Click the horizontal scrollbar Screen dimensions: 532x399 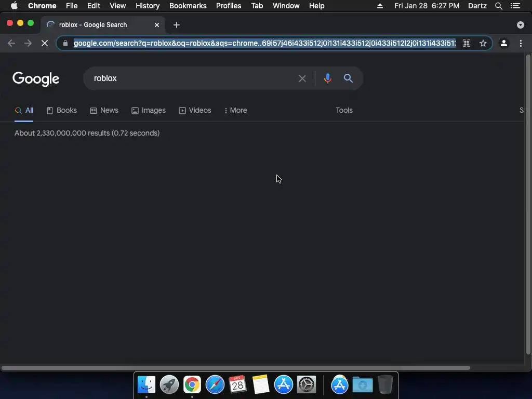[x=235, y=368]
